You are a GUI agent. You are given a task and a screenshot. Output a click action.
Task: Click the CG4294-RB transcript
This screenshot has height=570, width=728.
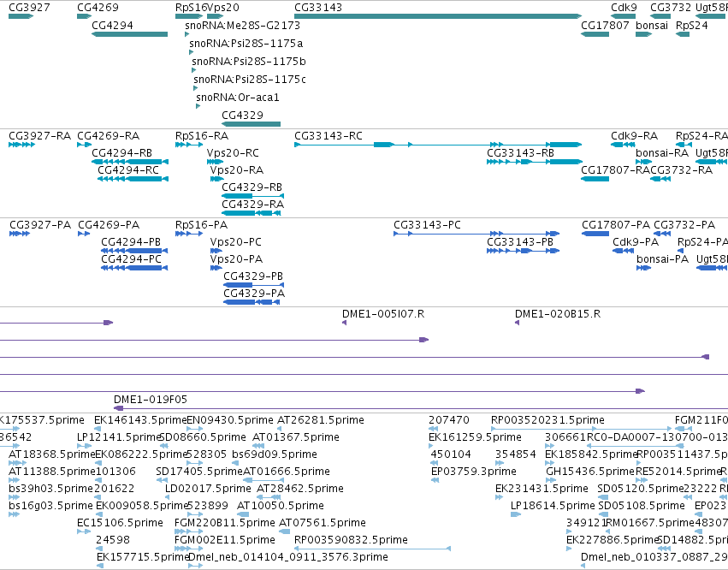pos(129,162)
